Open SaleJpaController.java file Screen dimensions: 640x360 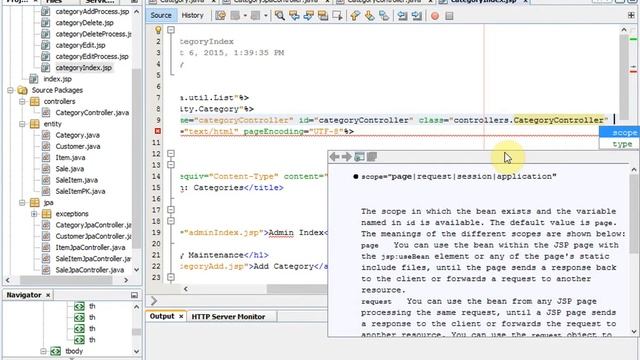pos(90,270)
